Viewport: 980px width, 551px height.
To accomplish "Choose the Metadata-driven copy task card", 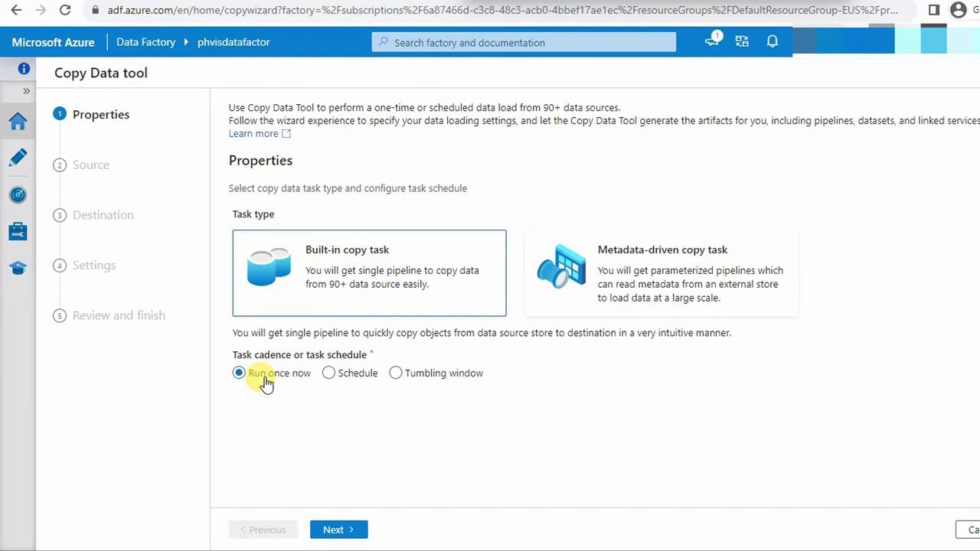I will click(x=661, y=273).
